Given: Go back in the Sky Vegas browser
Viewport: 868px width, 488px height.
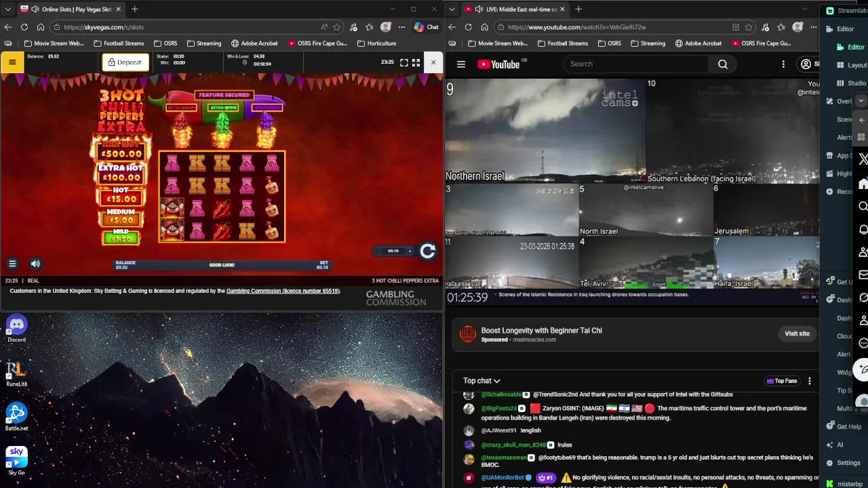Looking at the screenshot, I should [8, 27].
